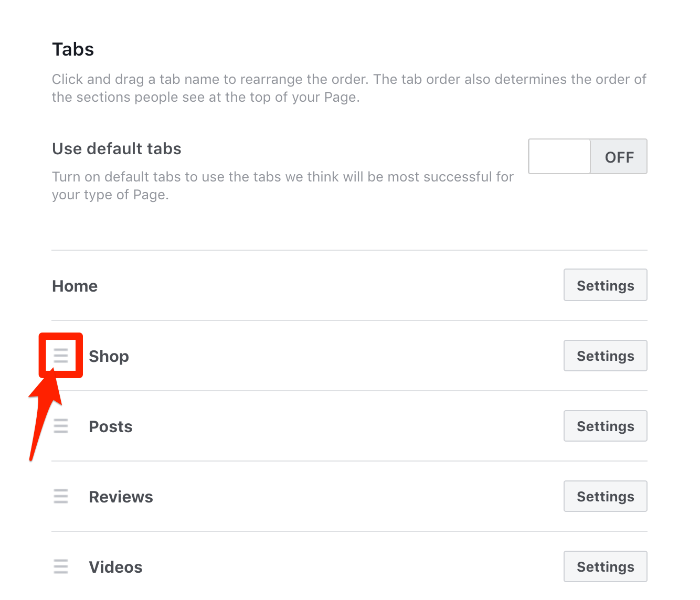Select the Videos tab name

(116, 567)
